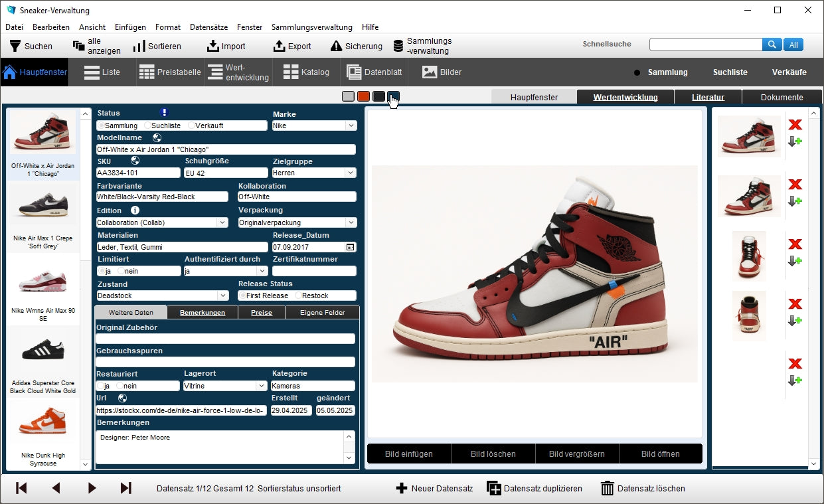Jump to the last record arrow
This screenshot has width=824, height=504.
click(125, 488)
